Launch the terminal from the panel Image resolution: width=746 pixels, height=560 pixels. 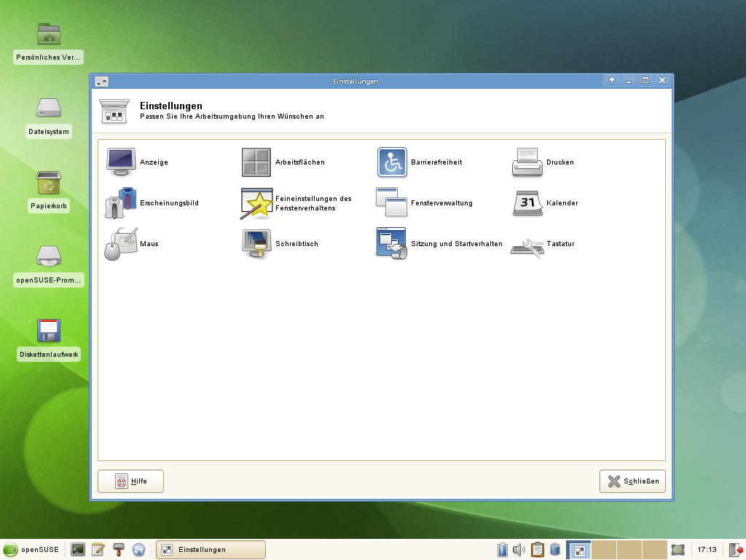pos(77,549)
